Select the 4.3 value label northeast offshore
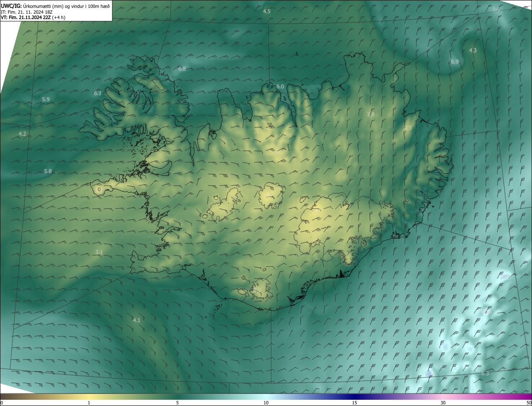 click(x=473, y=50)
